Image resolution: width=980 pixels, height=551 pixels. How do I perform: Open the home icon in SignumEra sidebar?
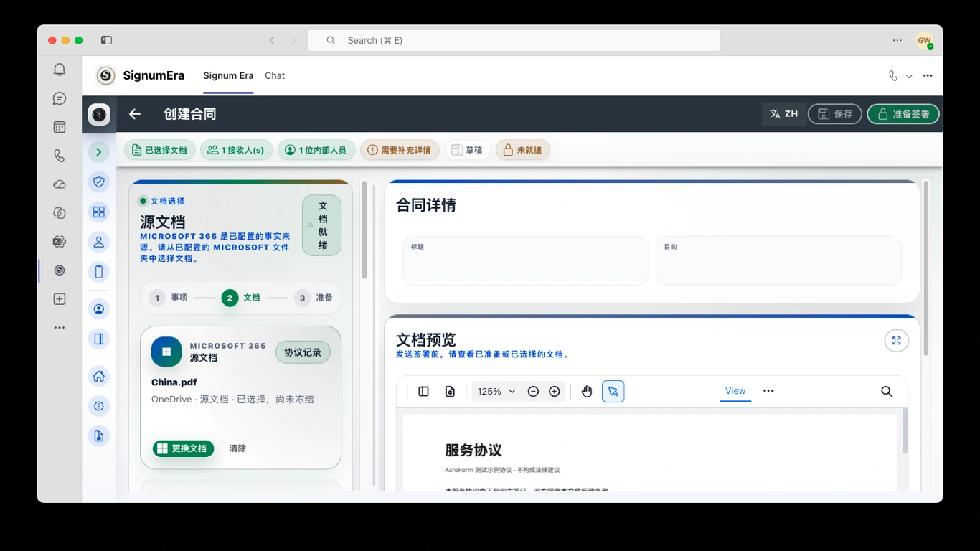99,376
